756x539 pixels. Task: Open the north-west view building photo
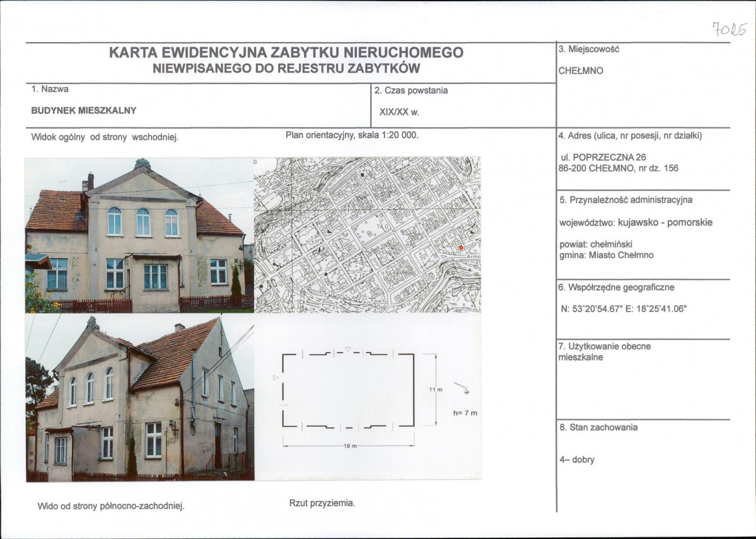point(140,398)
